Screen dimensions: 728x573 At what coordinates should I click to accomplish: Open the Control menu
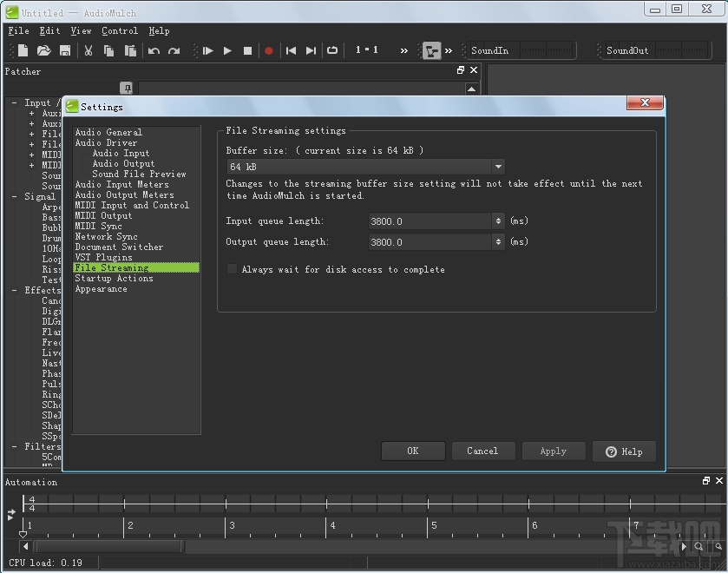pyautogui.click(x=119, y=30)
